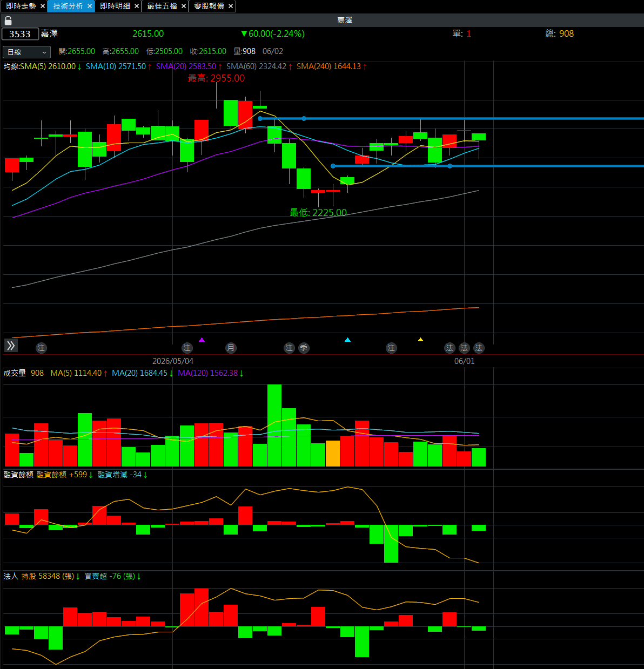Click the 注 marker between cyan and yellow triangles

click(391, 348)
